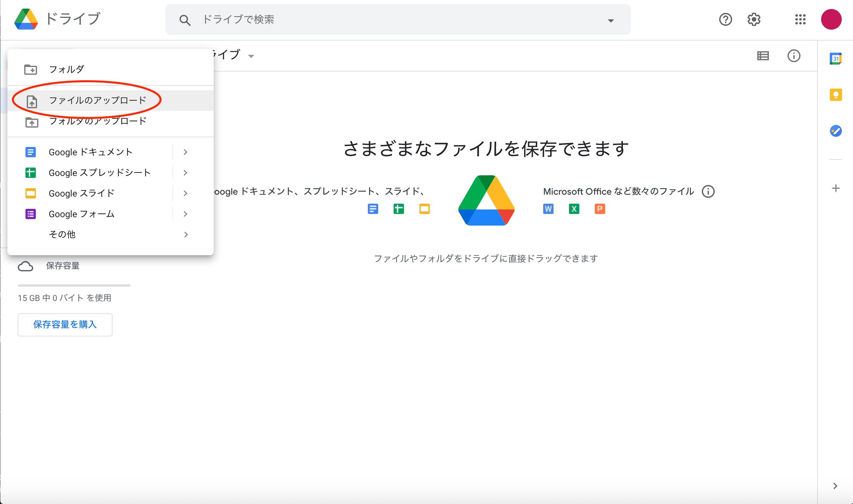The width and height of the screenshot is (853, 504).
Task: Click the green Sheets icon in menu
Action: [31, 173]
